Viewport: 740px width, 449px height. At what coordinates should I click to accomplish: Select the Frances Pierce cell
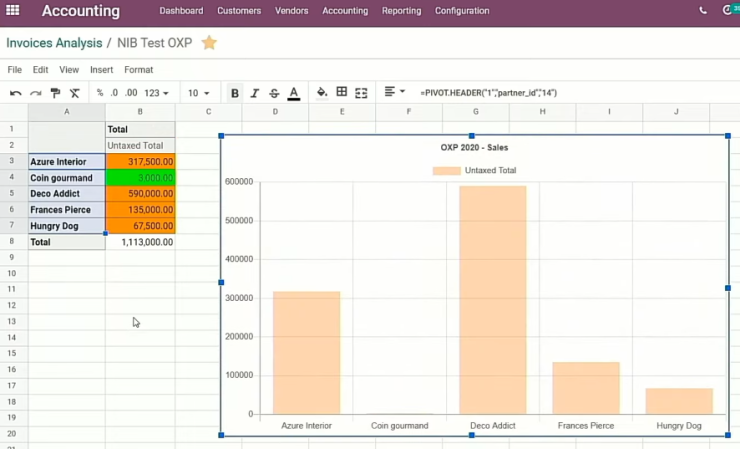click(x=67, y=210)
